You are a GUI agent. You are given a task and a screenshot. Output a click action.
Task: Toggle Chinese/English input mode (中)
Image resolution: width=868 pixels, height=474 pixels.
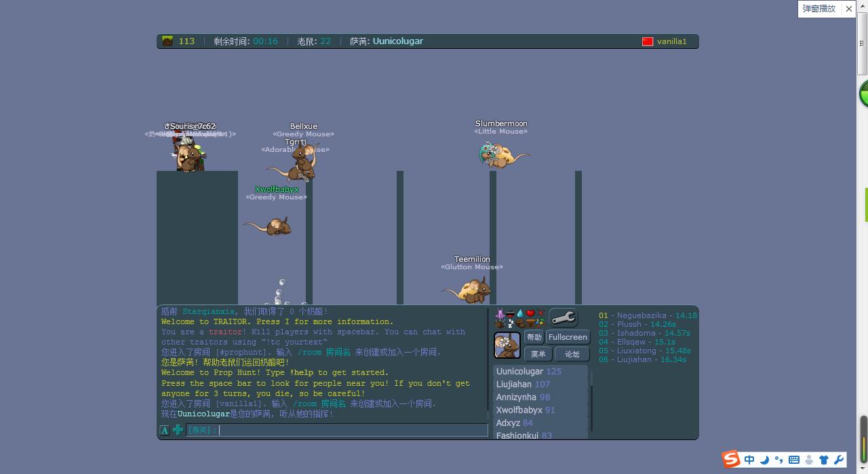click(749, 460)
